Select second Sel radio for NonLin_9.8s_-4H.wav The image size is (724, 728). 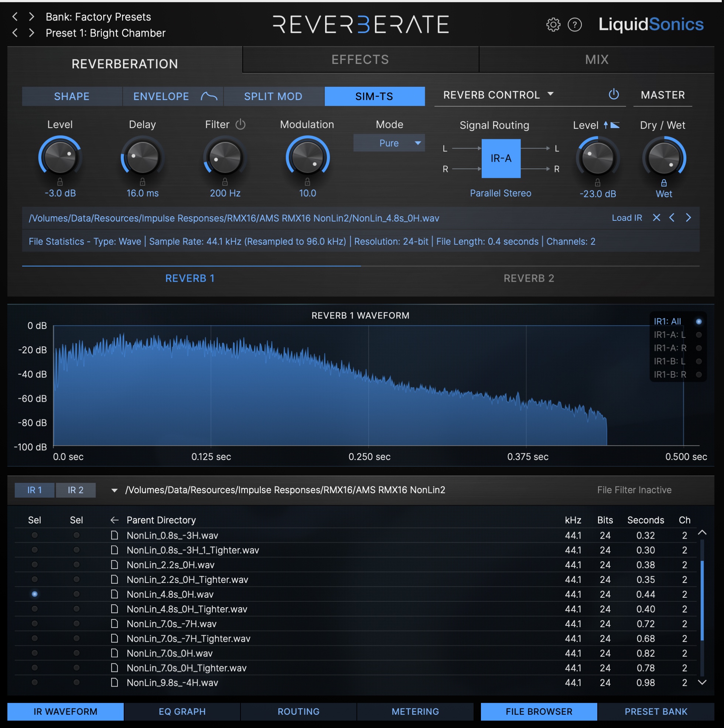pos(76,682)
